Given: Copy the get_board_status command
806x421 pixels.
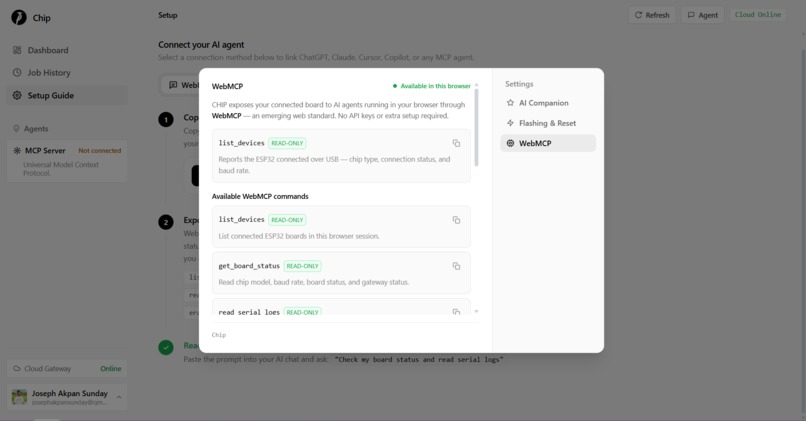Looking at the screenshot, I should click(x=456, y=266).
